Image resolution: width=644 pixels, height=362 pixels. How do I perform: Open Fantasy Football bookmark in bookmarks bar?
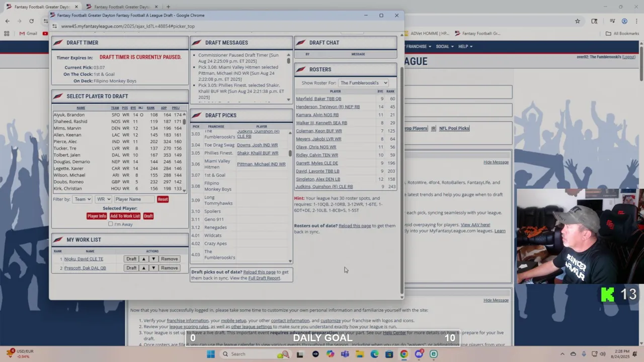pos(477,34)
